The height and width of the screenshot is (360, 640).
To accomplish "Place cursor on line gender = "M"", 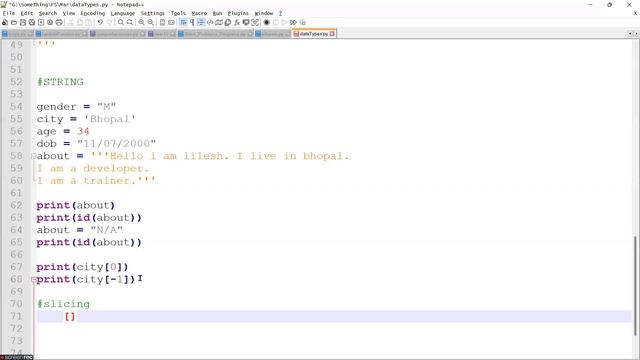I will tap(76, 107).
